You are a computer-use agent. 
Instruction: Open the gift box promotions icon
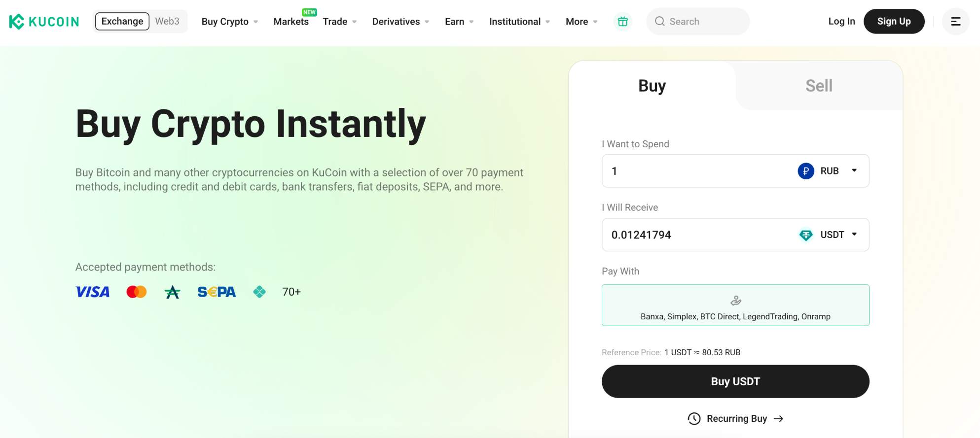point(622,21)
